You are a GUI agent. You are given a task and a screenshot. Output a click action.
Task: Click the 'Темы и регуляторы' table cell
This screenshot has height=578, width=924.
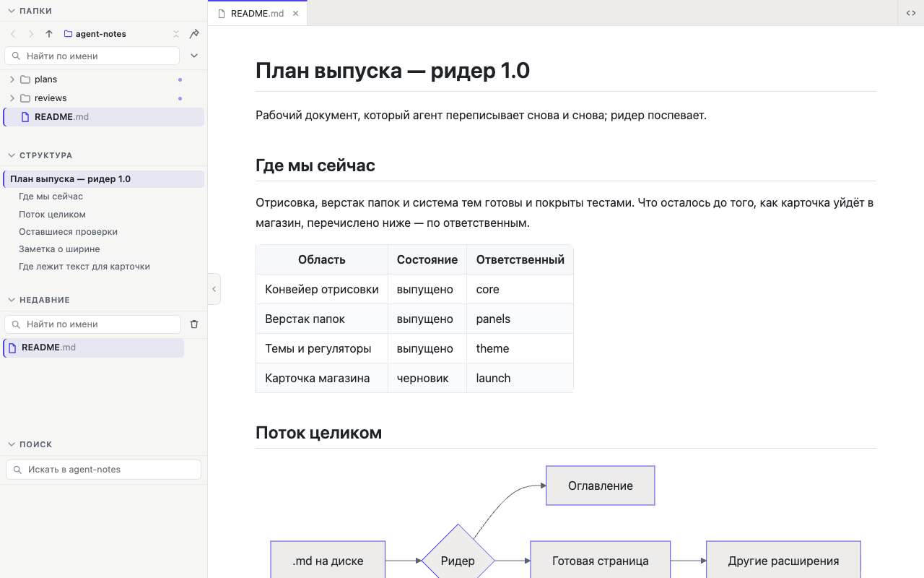click(322, 348)
